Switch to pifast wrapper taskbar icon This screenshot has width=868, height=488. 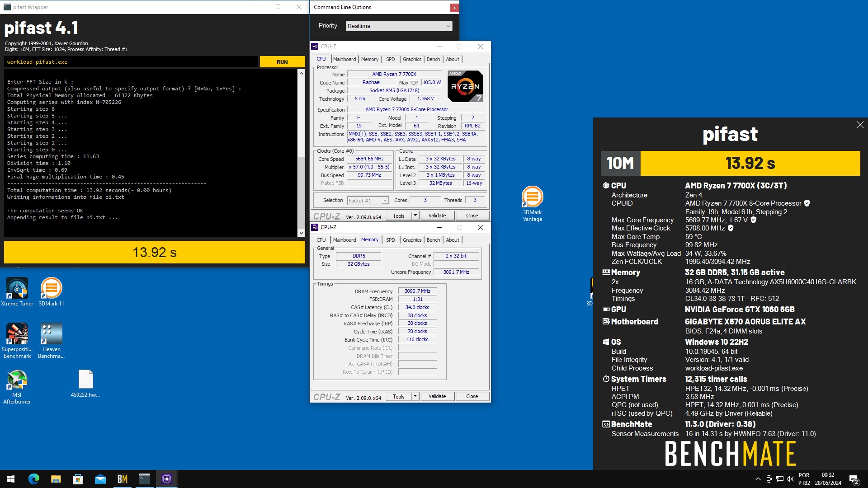144,479
